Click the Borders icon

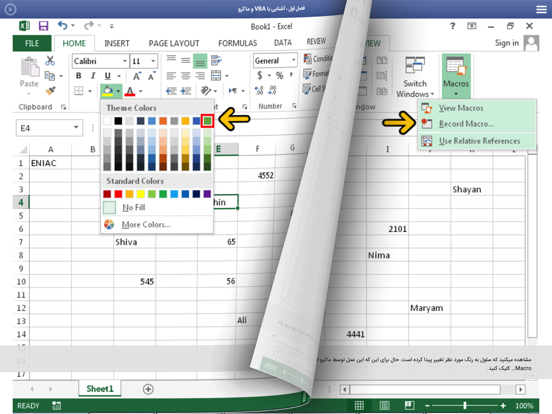click(79, 91)
